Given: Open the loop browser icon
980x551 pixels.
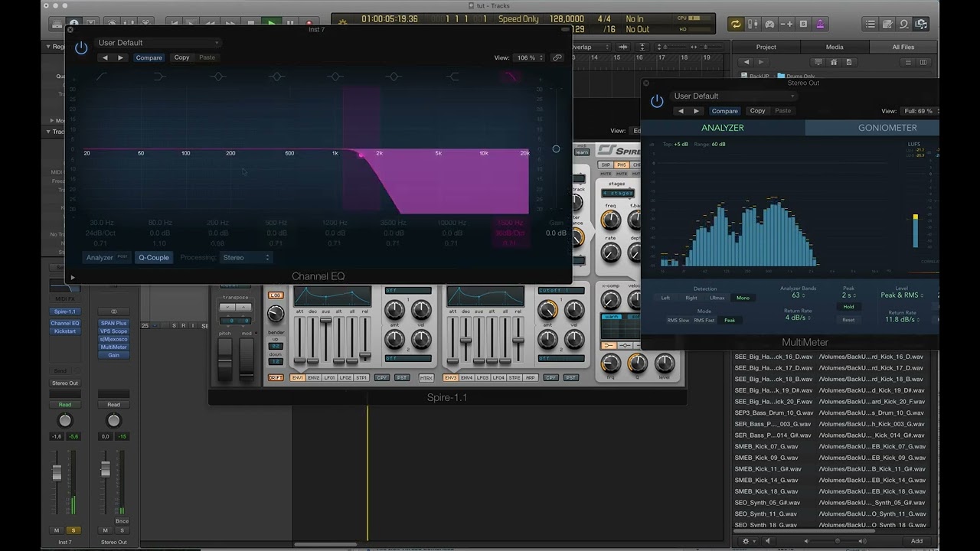Looking at the screenshot, I should coord(904,24).
